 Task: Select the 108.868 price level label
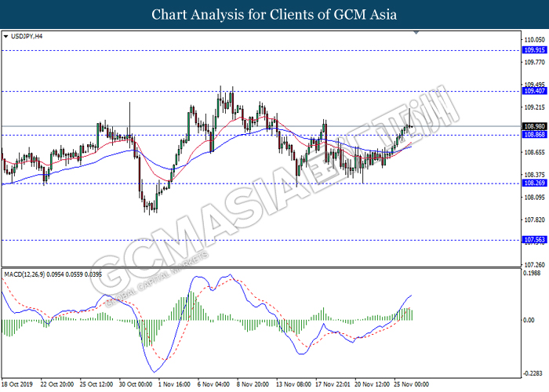click(534, 135)
